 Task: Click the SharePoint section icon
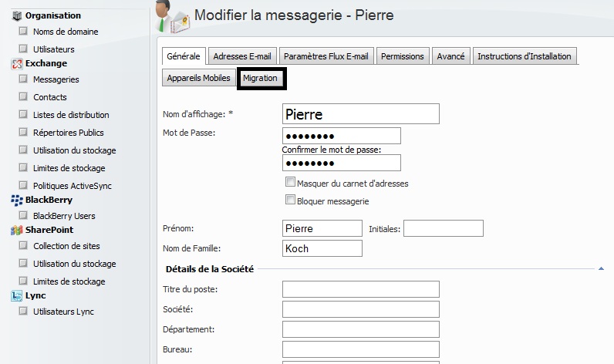(17, 230)
